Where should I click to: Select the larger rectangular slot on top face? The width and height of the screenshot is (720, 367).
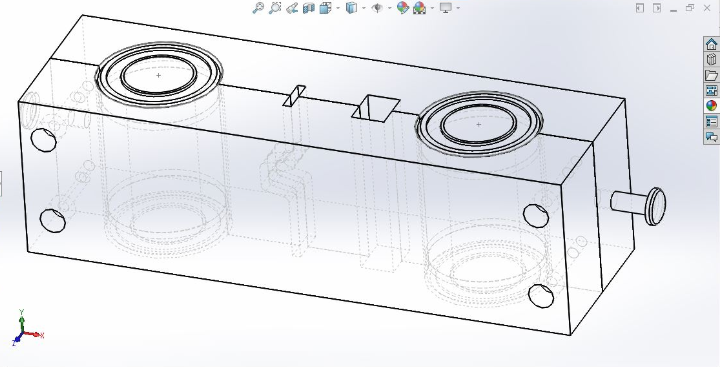pos(376,109)
